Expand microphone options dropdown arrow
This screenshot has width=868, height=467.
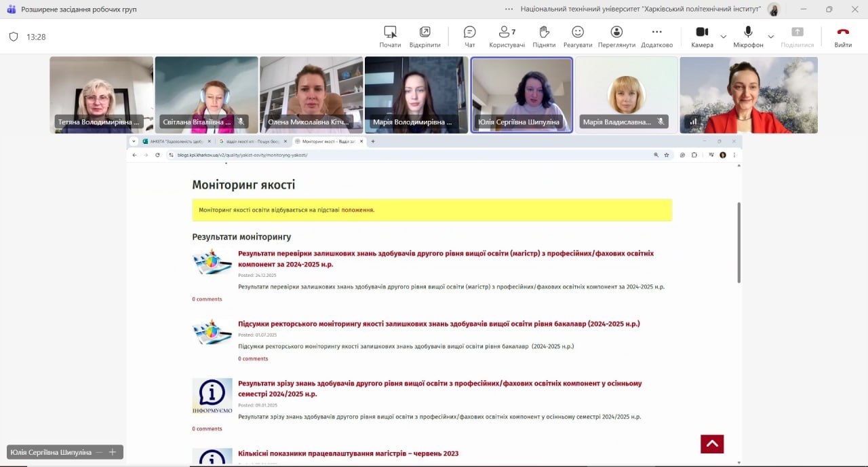[770, 37]
